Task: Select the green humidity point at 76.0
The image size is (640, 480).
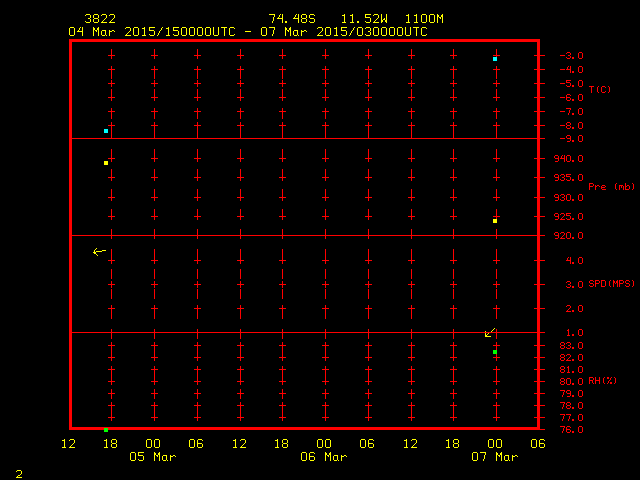Action: click(x=106, y=429)
